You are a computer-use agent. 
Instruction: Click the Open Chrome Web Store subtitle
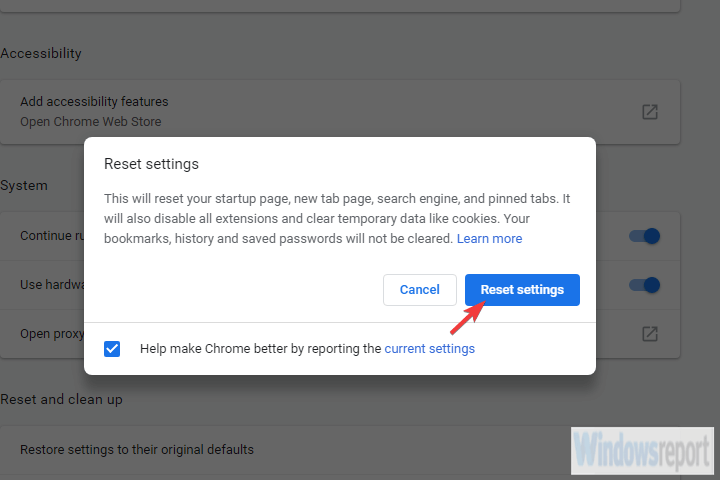coord(91,122)
